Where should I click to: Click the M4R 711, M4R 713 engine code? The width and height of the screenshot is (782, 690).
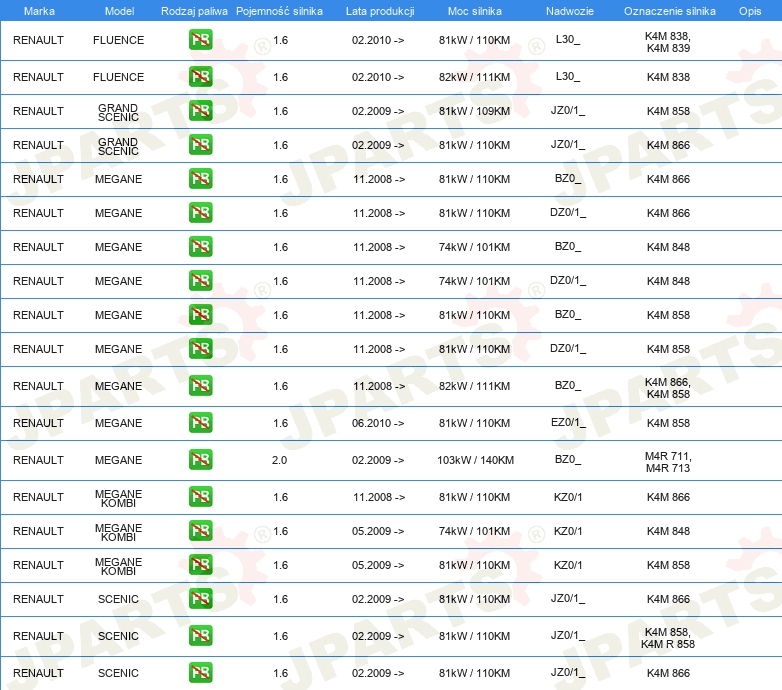[668, 461]
